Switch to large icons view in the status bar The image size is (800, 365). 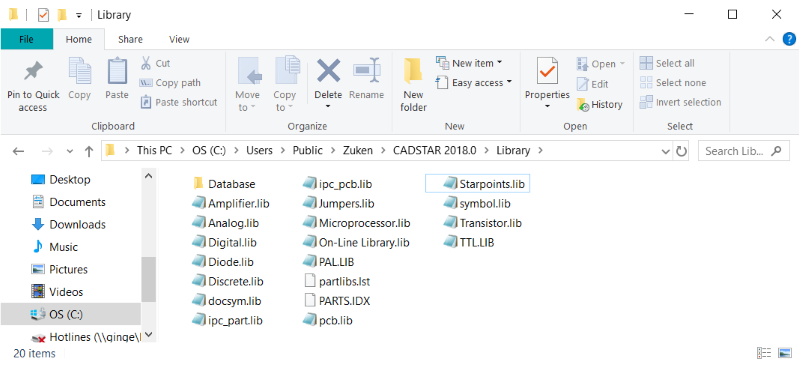(x=784, y=353)
